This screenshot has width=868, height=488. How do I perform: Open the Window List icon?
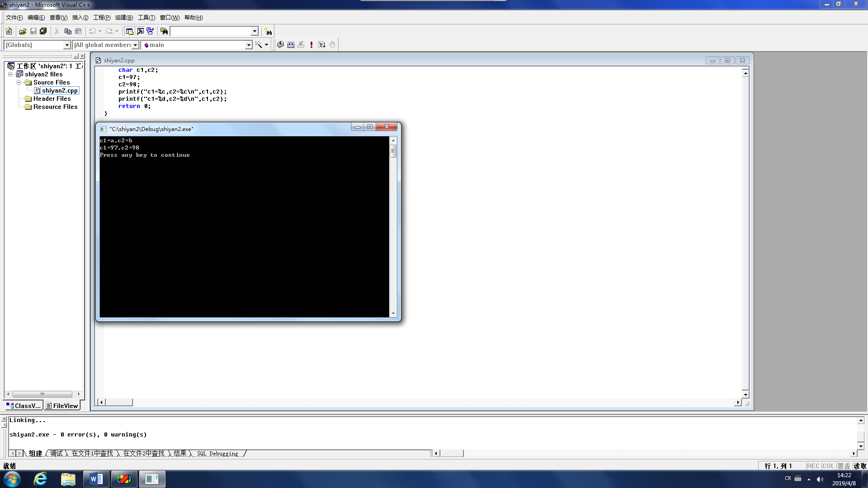click(150, 31)
